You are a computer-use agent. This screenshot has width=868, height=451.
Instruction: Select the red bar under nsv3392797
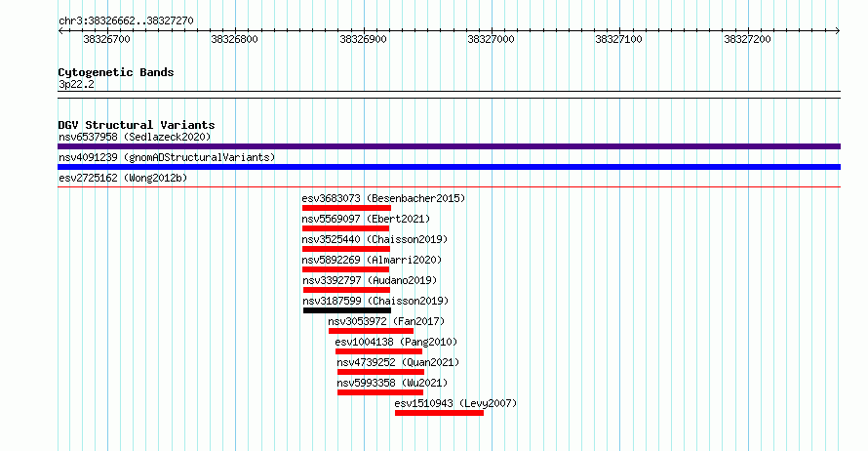(x=346, y=290)
